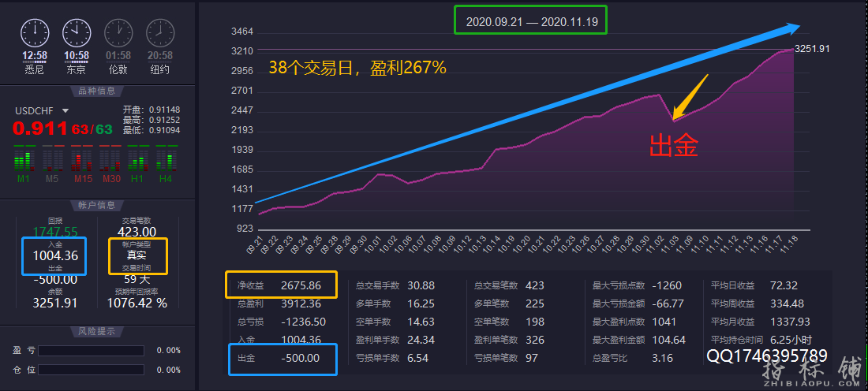Click the 盈亏 progress bar
The height and width of the screenshot is (391, 868).
91,351
